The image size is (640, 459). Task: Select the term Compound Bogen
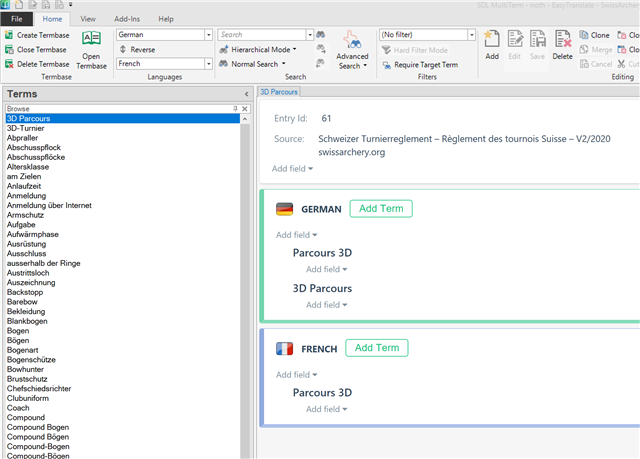(38, 427)
